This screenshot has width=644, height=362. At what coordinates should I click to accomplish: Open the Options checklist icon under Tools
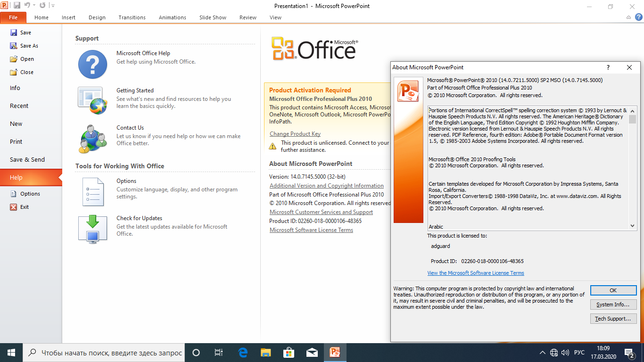coord(93,192)
